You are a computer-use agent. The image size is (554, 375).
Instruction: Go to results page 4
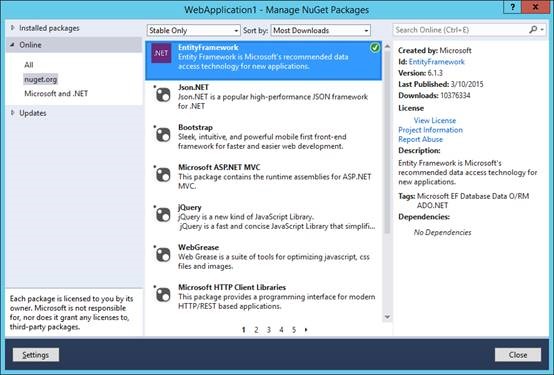coord(281,330)
